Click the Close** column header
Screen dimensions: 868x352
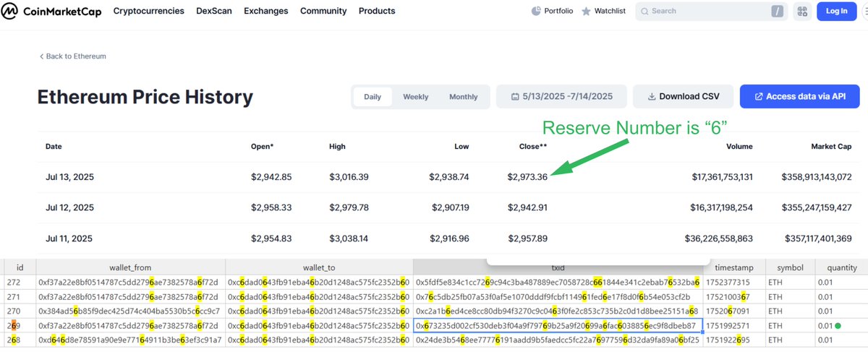click(533, 146)
